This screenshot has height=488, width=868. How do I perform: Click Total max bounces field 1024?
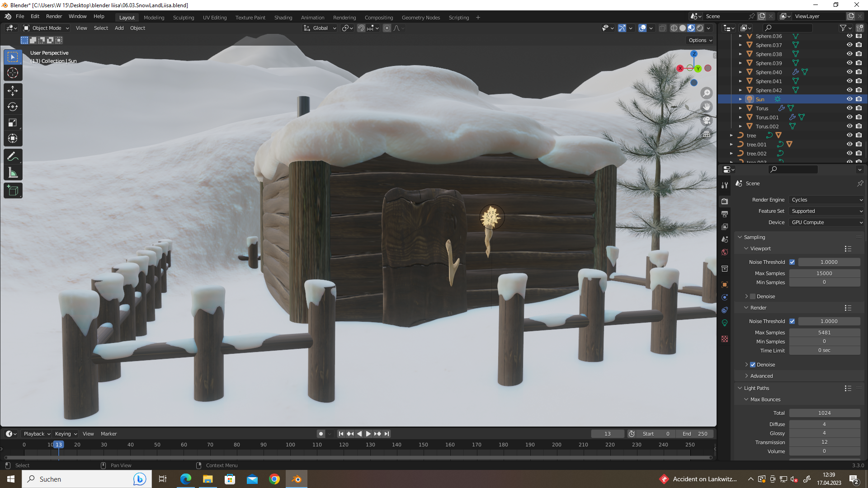825,413
